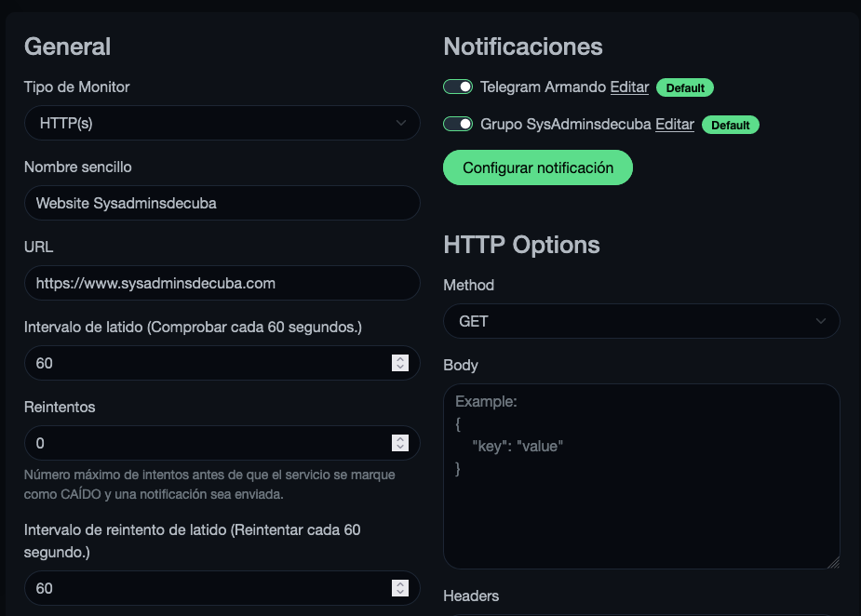Click the URL input field

coord(222,283)
